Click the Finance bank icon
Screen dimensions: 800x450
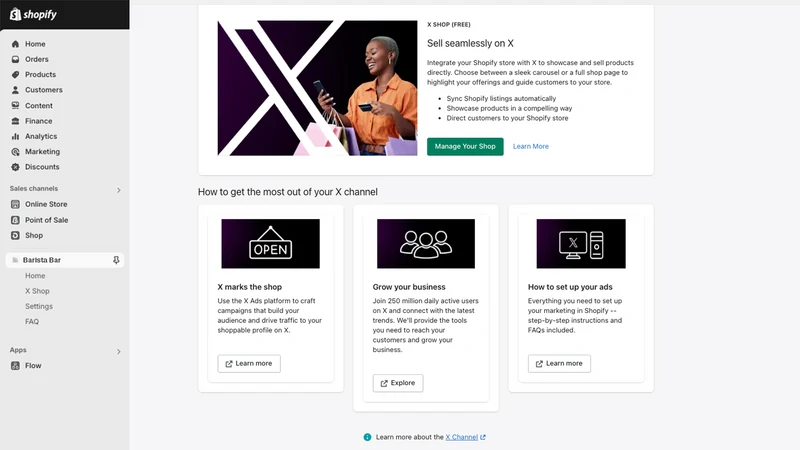15,121
